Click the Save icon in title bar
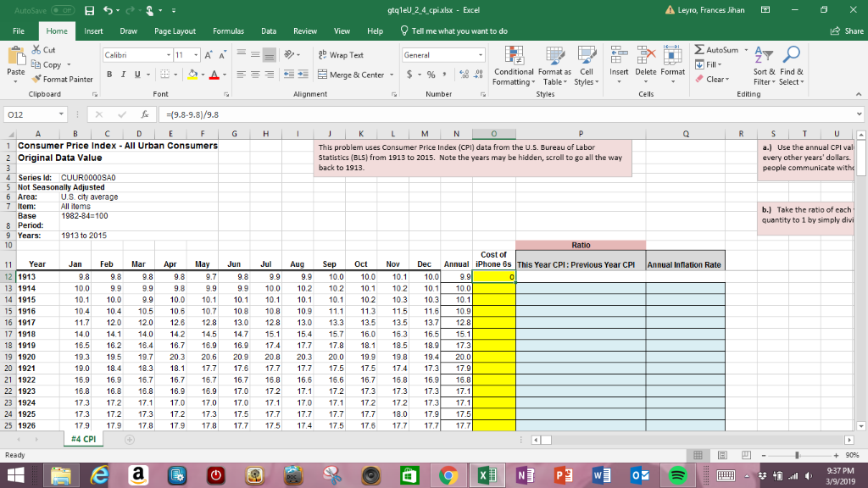The image size is (868, 488). point(89,10)
